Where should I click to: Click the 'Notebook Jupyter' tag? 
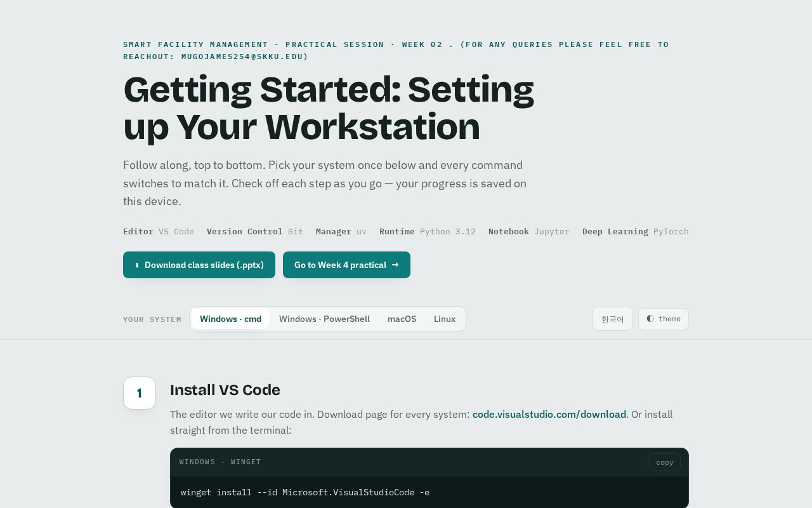pos(529,231)
